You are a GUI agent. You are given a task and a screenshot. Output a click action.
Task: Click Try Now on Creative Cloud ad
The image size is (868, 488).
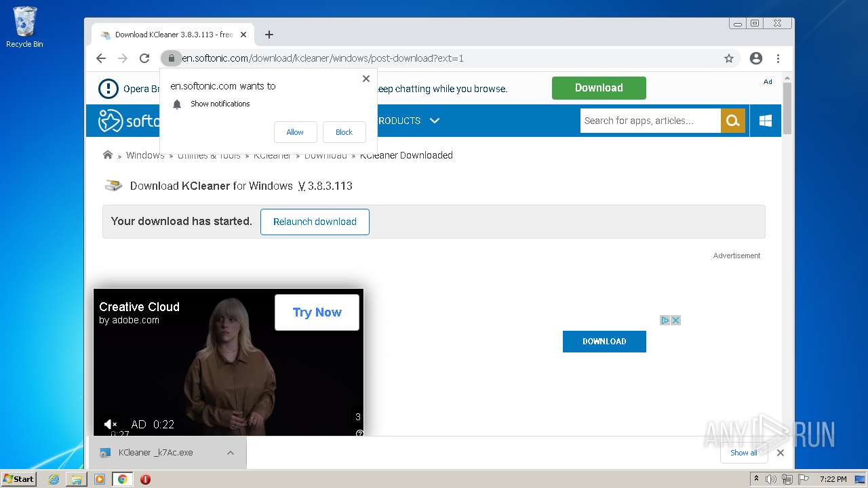(x=317, y=312)
